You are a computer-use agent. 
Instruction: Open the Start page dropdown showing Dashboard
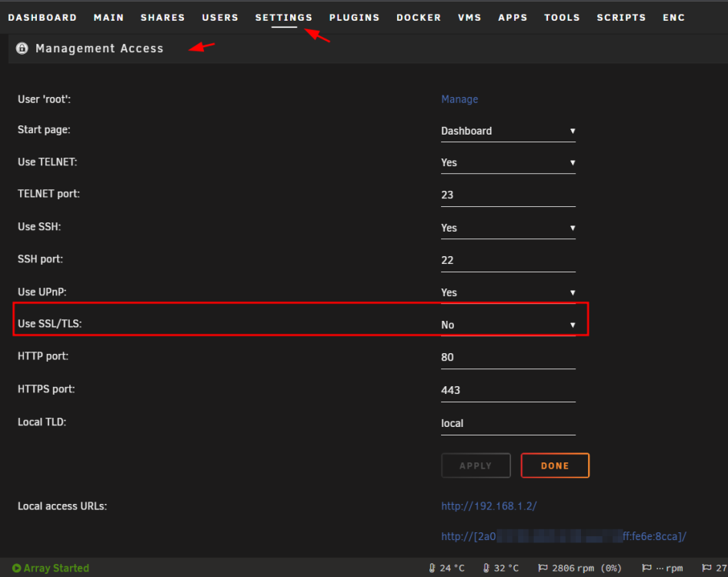coord(508,132)
